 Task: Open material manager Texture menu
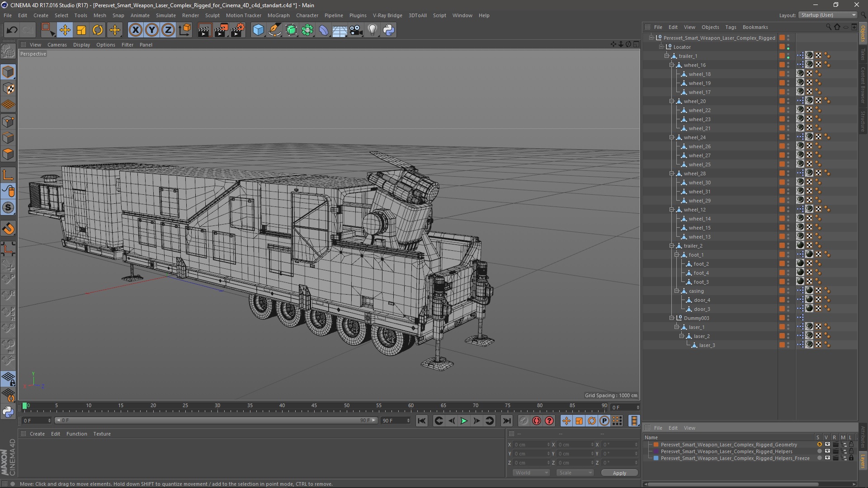tap(102, 434)
